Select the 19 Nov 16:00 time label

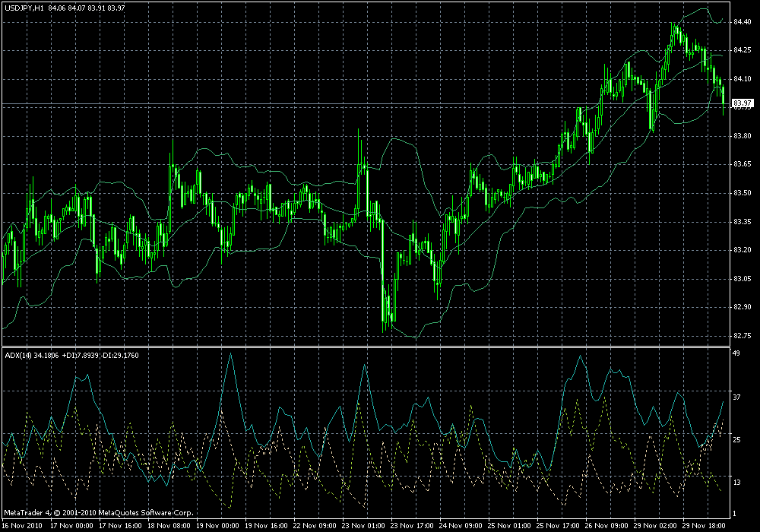[266, 526]
